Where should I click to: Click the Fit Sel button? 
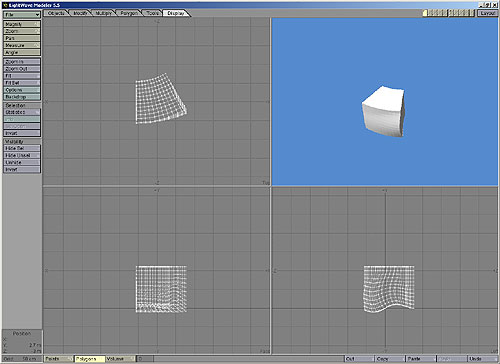pos(22,83)
